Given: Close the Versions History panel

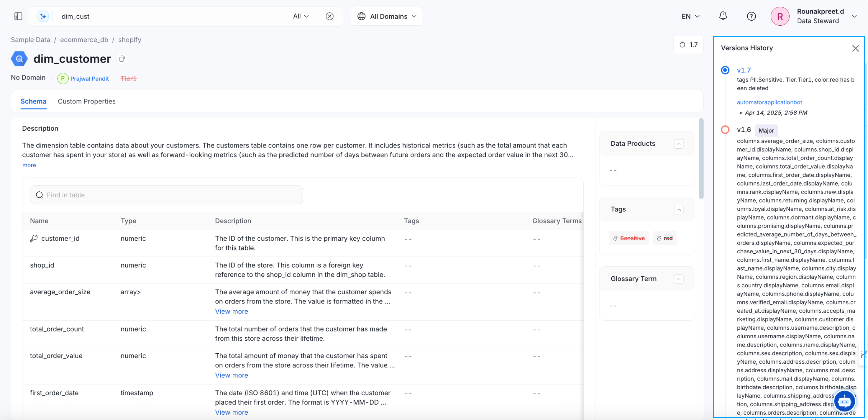Looking at the screenshot, I should pyautogui.click(x=855, y=48).
